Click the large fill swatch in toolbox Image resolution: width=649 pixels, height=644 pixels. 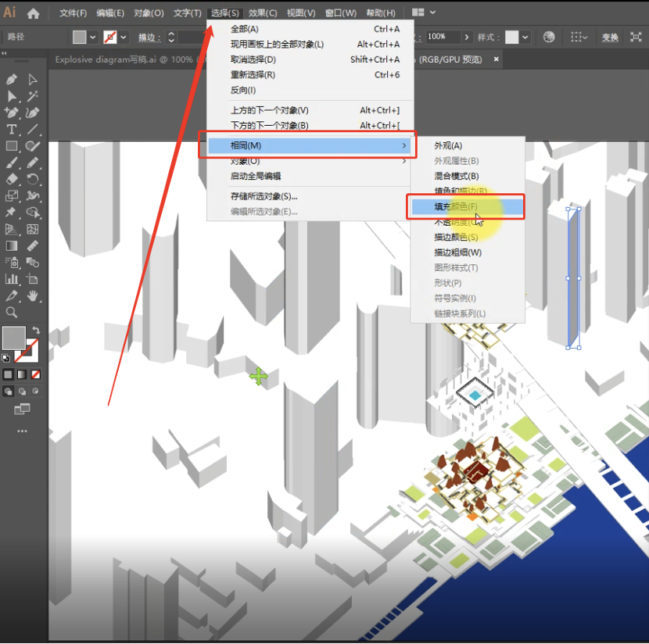pyautogui.click(x=14, y=338)
